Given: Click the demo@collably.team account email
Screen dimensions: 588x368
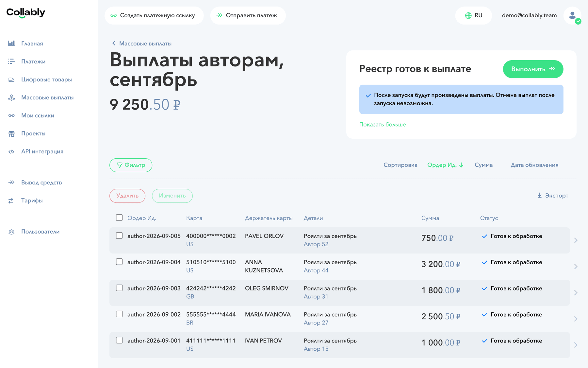Looking at the screenshot, I should (529, 15).
